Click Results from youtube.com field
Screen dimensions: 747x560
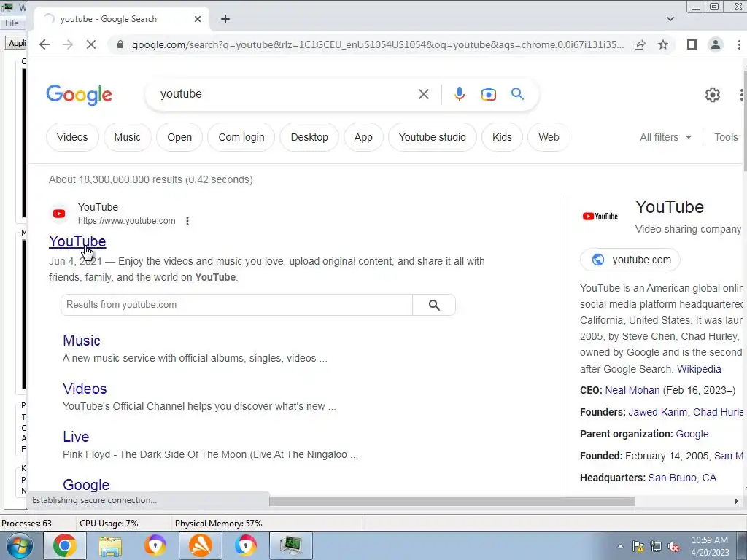pyautogui.click(x=237, y=305)
